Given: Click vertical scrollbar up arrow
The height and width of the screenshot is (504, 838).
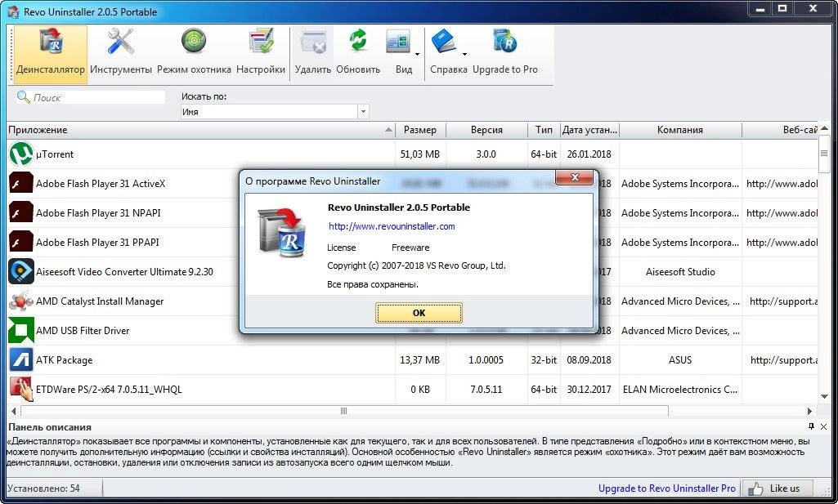Looking at the screenshot, I should coord(824,128).
